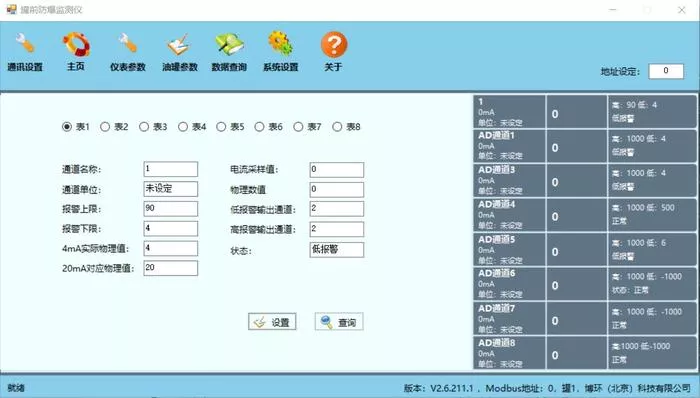Open 系统设置 gears icon

click(280, 43)
